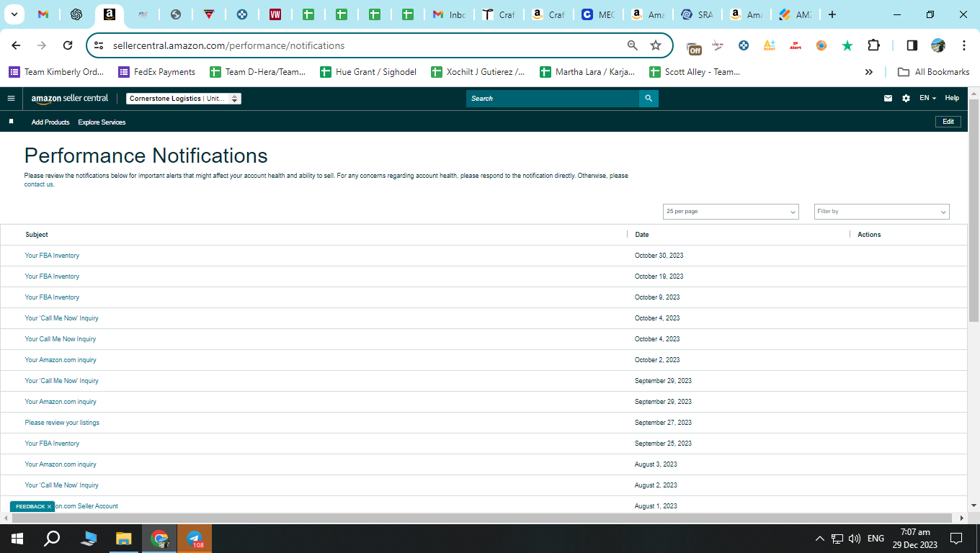
Task: Switch to the red VW browser tab
Action: pos(275,14)
